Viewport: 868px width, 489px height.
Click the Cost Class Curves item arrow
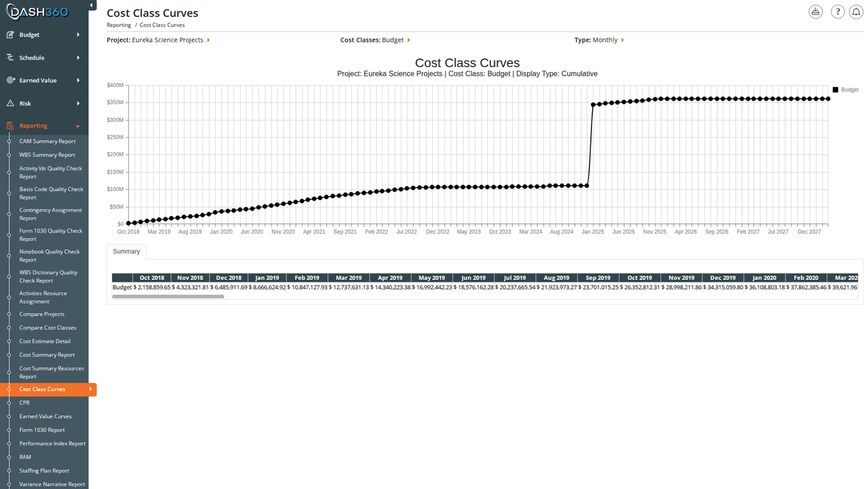[x=91, y=389]
